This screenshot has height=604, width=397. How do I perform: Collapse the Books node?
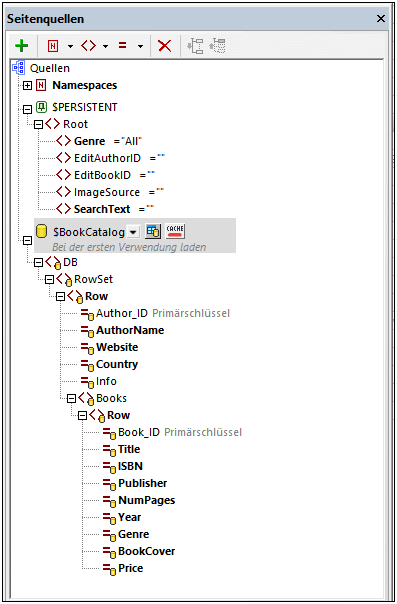pyautogui.click(x=71, y=399)
